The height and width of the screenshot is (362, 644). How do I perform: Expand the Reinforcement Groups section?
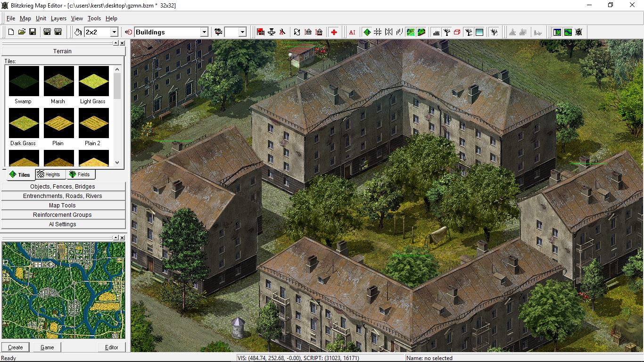coord(64,215)
